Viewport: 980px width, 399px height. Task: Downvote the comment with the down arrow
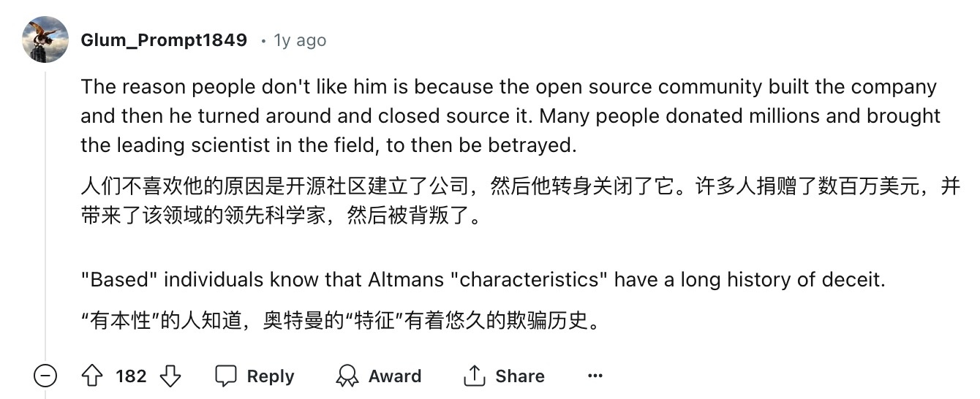pyautogui.click(x=170, y=376)
